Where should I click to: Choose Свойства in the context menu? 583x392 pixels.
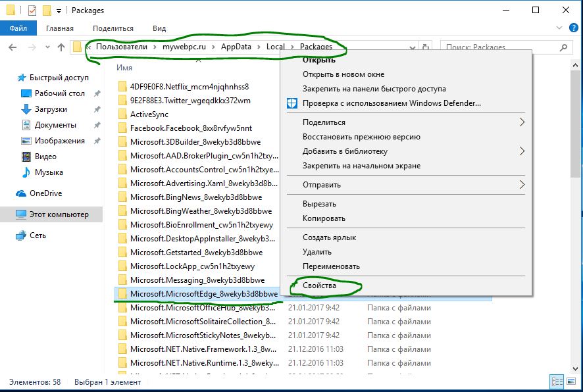pyautogui.click(x=405, y=285)
